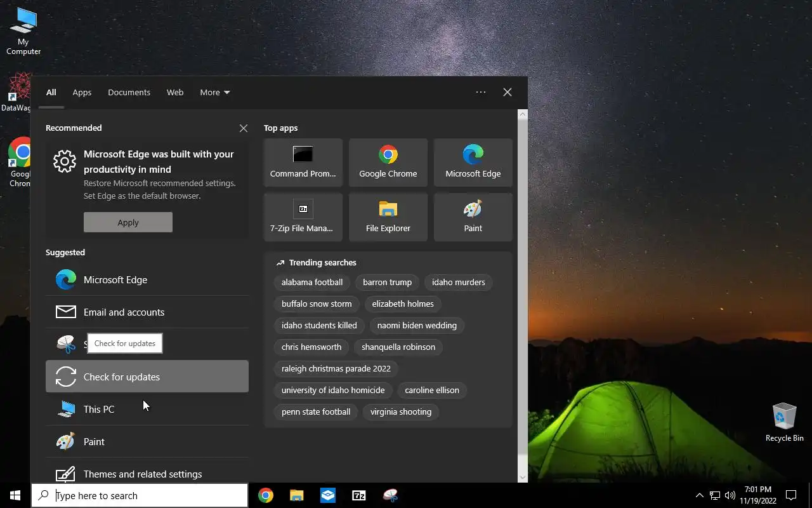Screen dimensions: 812x508
Task: Open Command Prompt from Top apps
Action: (303, 163)
